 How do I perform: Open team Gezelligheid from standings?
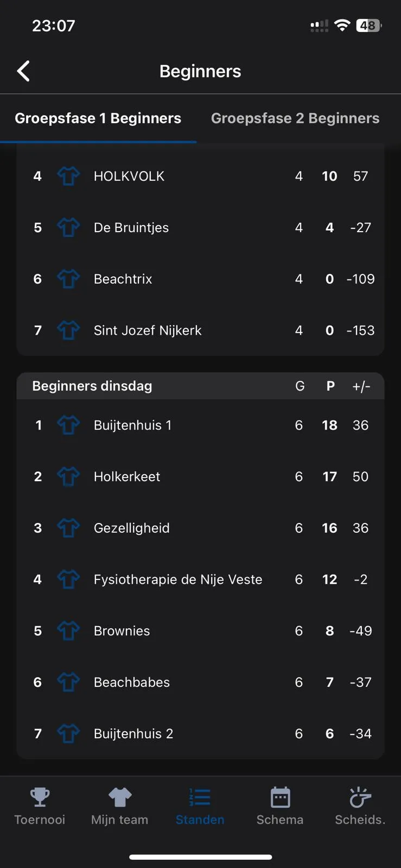pyautogui.click(x=132, y=528)
